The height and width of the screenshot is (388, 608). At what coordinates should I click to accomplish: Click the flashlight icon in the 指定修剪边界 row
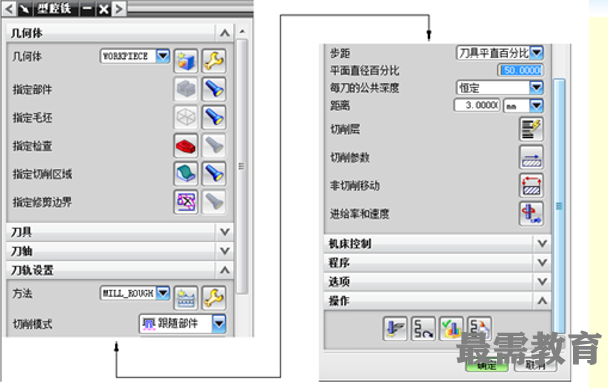click(214, 202)
